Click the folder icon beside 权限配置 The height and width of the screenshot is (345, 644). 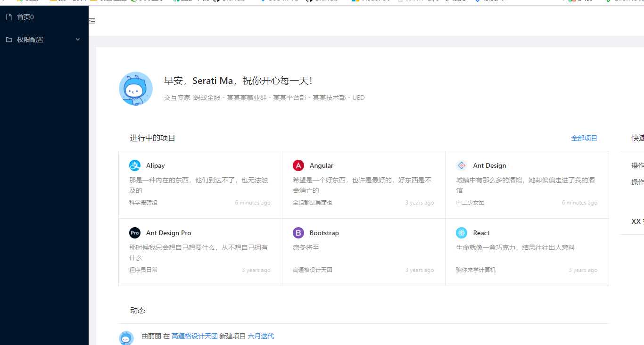pos(9,40)
